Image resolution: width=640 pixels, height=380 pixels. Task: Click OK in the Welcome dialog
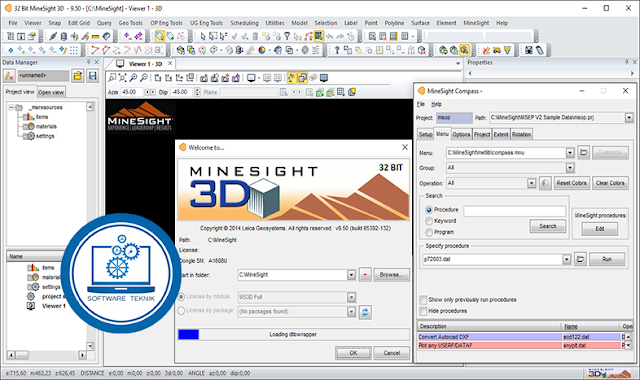[353, 353]
